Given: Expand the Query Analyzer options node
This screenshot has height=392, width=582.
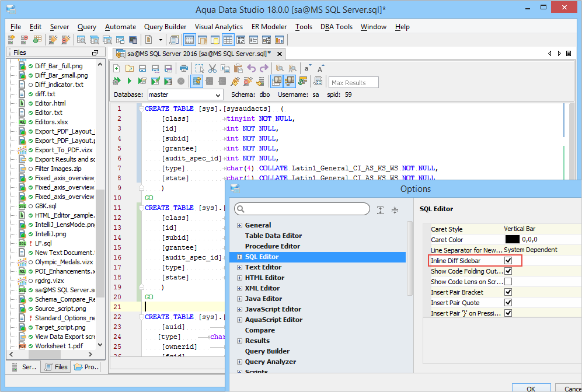Looking at the screenshot, I should [239, 362].
